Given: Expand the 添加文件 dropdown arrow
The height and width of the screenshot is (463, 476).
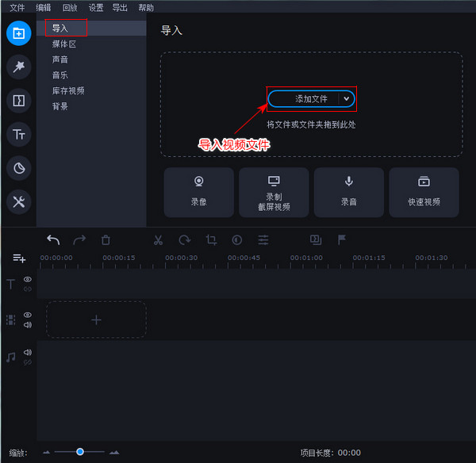Looking at the screenshot, I should click(347, 98).
